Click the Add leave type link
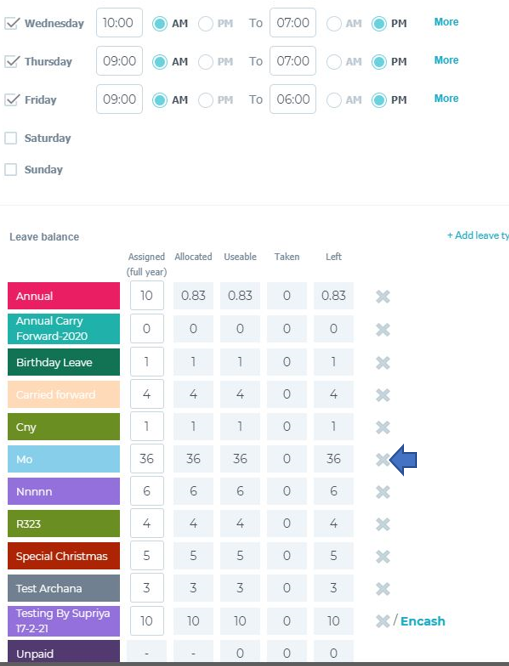Screen dimensions: 509x666 [x=478, y=235]
